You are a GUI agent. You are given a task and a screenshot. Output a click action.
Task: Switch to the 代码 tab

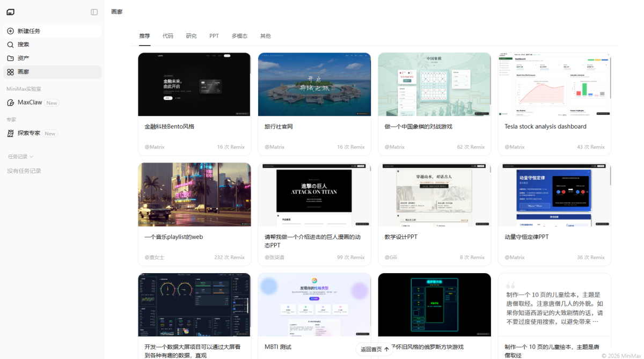[168, 36]
